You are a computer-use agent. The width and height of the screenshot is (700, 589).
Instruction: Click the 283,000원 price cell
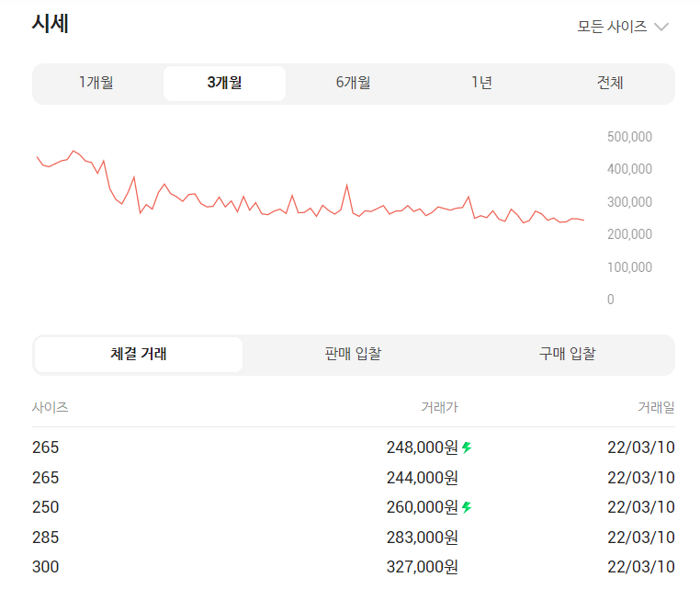423,538
